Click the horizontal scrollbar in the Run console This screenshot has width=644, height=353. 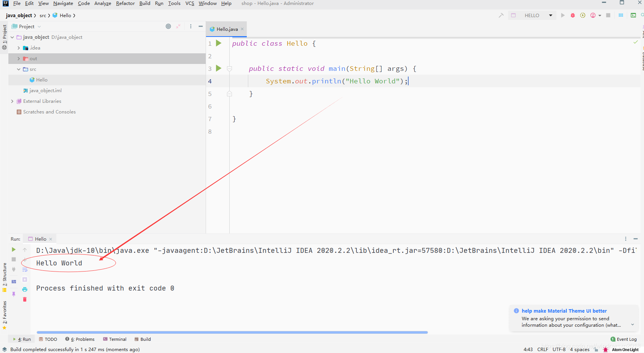click(x=232, y=332)
